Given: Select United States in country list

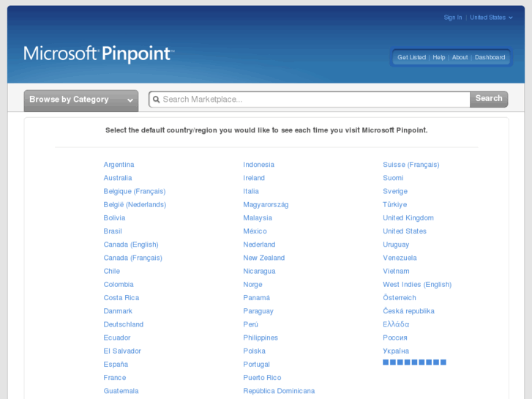Looking at the screenshot, I should [x=405, y=231].
